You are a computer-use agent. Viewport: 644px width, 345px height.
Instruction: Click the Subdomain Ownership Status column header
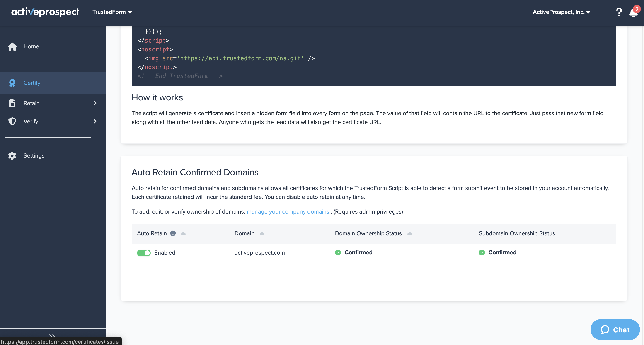point(517,233)
